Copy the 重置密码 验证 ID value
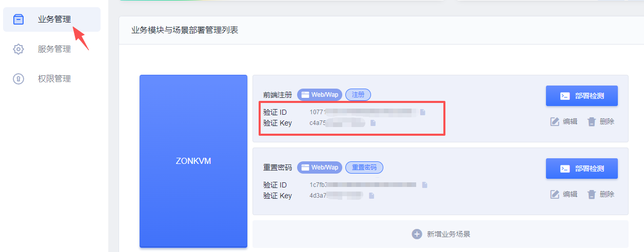 425,185
